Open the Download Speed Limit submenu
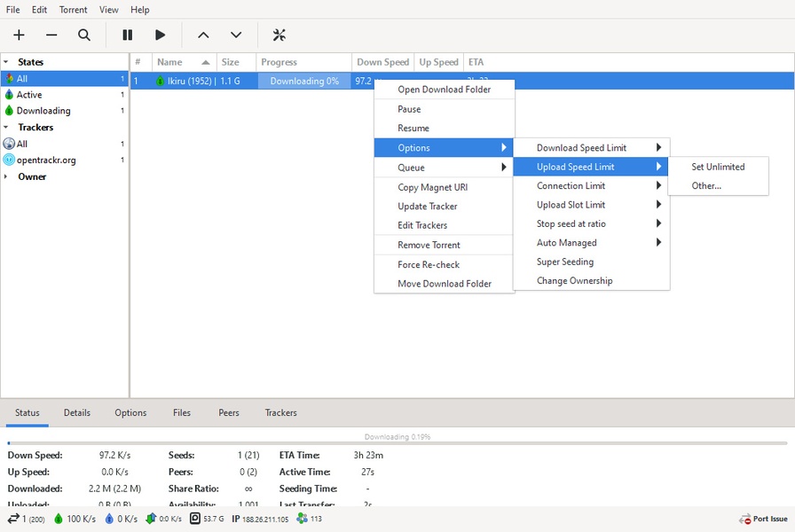Viewport: 795px width, 532px height. [591, 147]
